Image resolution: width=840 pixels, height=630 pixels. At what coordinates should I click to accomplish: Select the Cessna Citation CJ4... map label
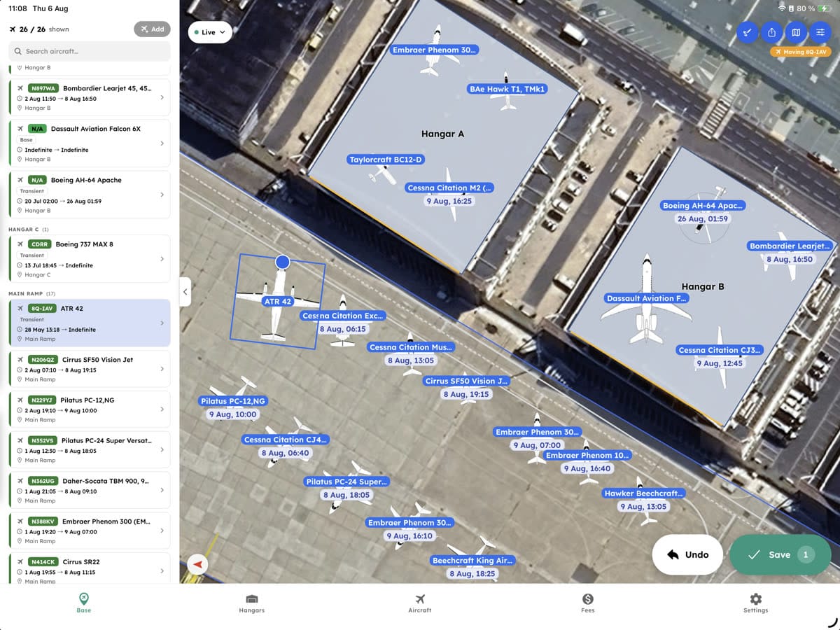pyautogui.click(x=285, y=440)
